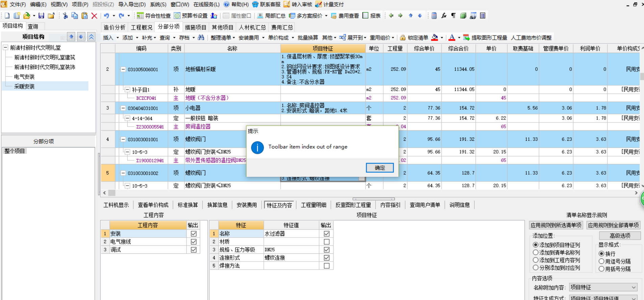Open 展开到 dropdown

365,38
